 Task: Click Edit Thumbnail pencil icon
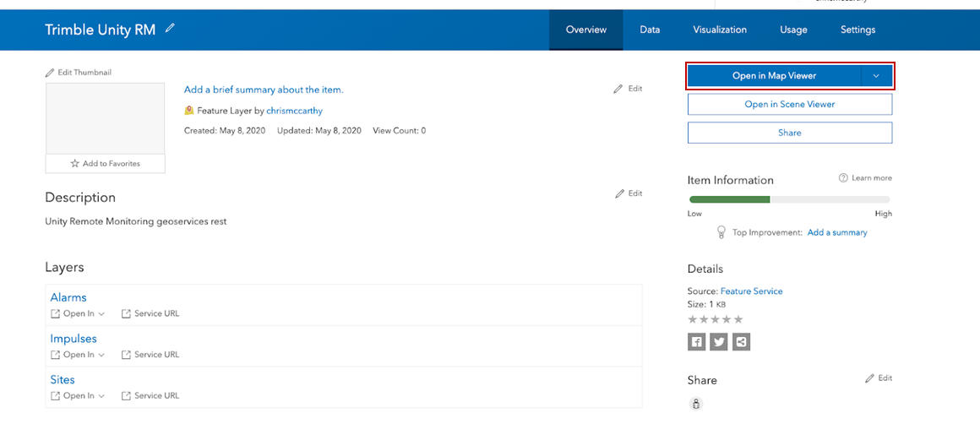coord(50,73)
